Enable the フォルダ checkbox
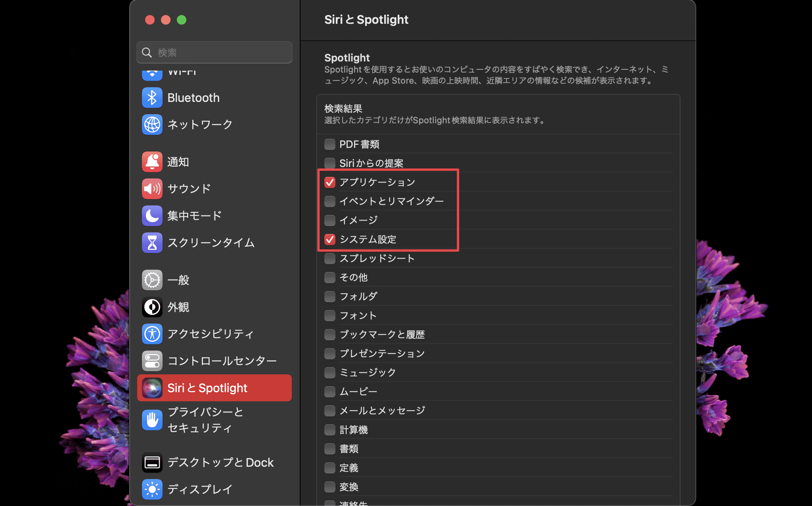Viewport: 812px width, 506px height. click(330, 297)
